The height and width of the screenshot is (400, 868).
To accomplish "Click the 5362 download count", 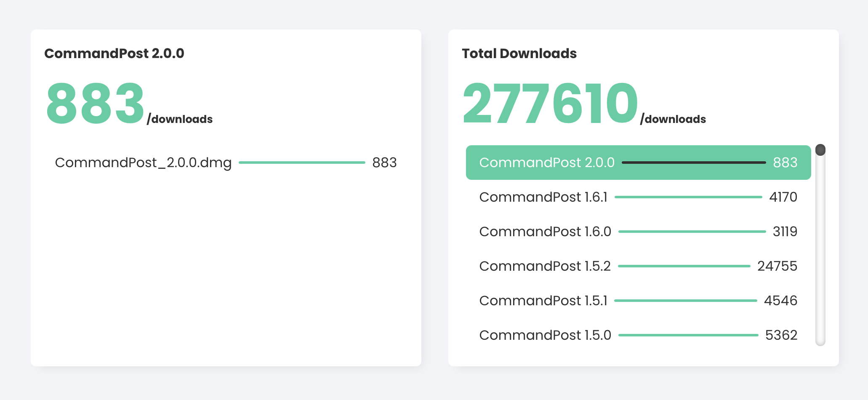I will pos(781,335).
